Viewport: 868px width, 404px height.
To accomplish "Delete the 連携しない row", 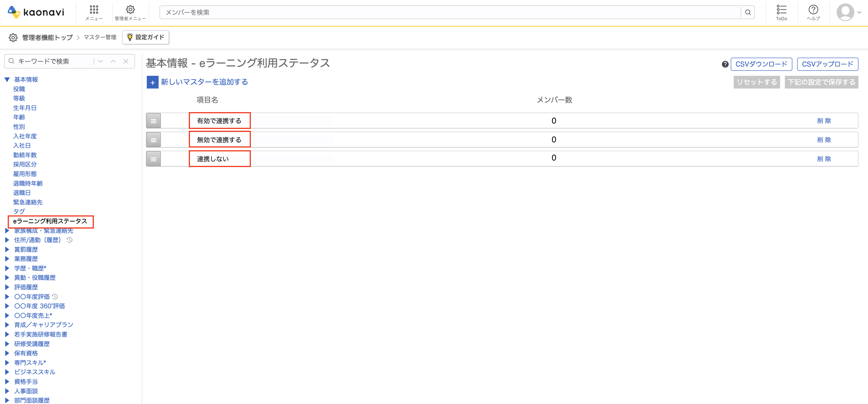I will (x=824, y=159).
